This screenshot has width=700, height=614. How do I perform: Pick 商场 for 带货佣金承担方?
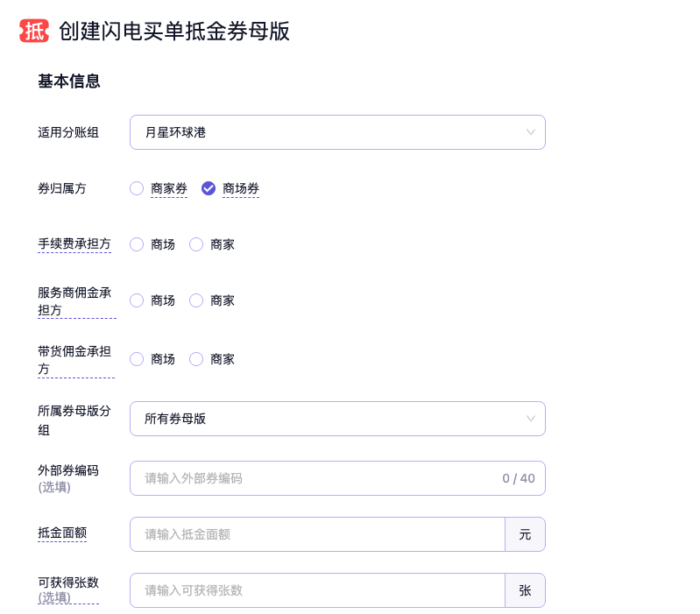click(137, 359)
